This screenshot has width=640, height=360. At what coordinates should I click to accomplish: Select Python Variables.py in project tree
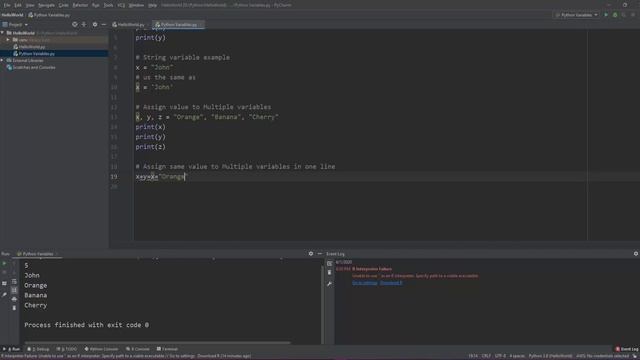click(36, 53)
